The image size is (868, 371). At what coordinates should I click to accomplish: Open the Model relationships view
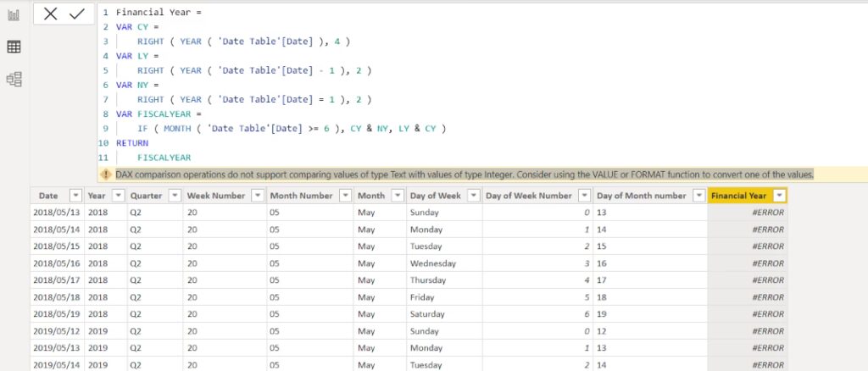coord(14,80)
